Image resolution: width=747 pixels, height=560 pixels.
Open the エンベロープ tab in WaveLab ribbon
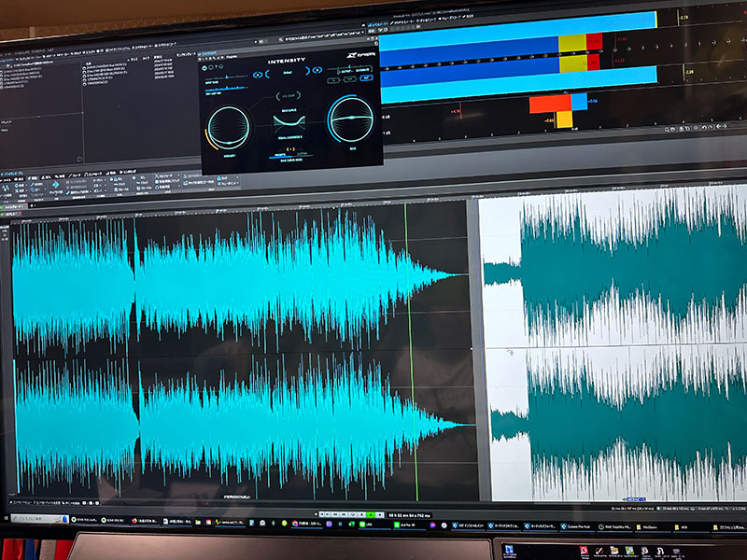click(x=93, y=174)
